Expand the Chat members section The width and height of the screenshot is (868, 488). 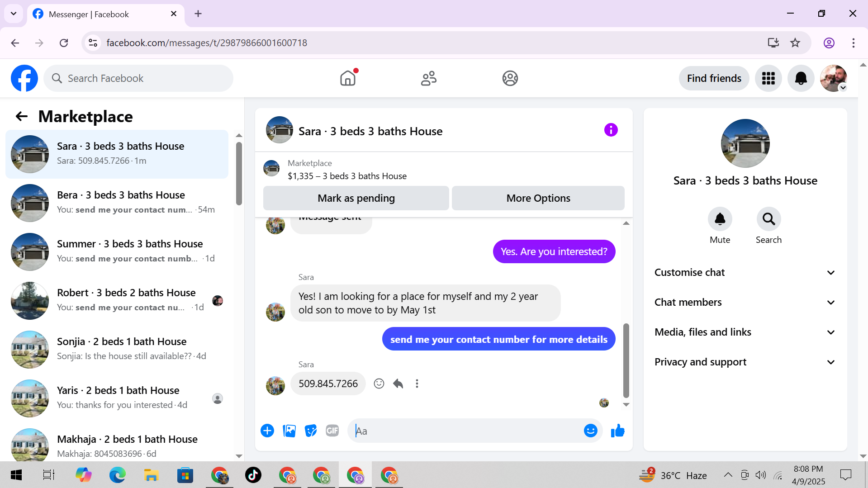[x=745, y=303]
